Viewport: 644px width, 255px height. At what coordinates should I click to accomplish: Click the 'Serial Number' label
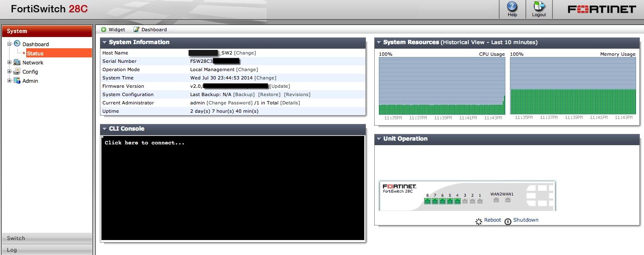119,61
